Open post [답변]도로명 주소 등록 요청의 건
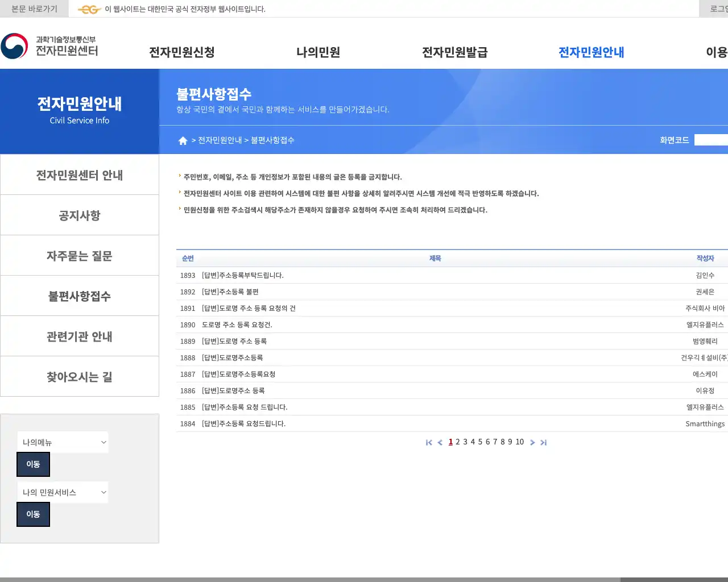Screen dimensions: 728x582 pos(249,308)
